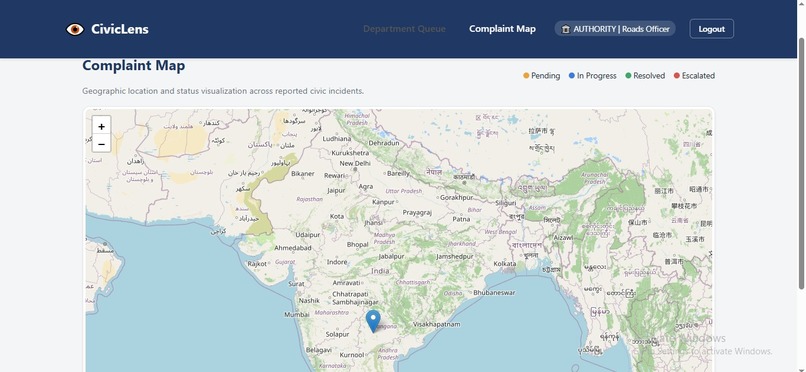
Task: Click Jabalpur label on the map
Action: click(391, 256)
